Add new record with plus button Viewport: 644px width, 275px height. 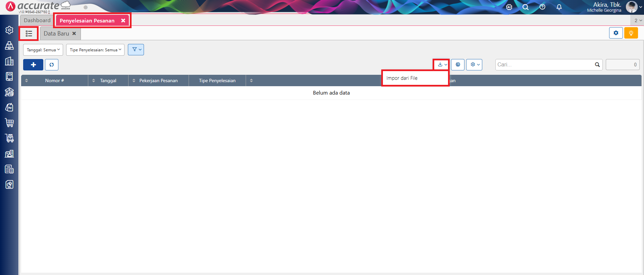pos(33,65)
